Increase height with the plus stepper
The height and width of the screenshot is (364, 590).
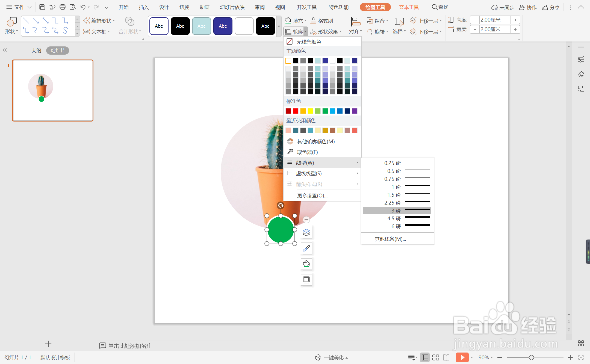tap(515, 20)
